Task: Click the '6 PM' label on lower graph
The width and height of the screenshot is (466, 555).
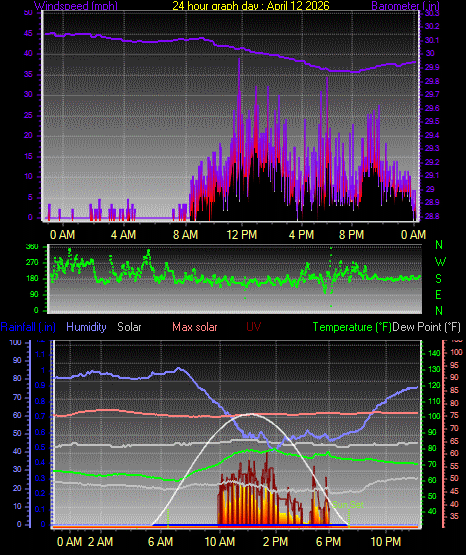Action: pyautogui.click(x=328, y=541)
